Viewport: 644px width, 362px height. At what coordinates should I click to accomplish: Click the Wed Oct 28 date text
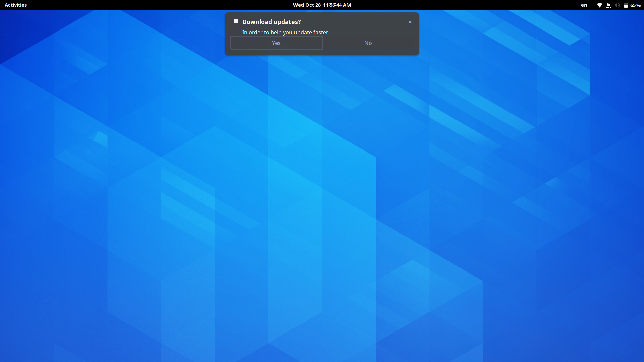[307, 5]
